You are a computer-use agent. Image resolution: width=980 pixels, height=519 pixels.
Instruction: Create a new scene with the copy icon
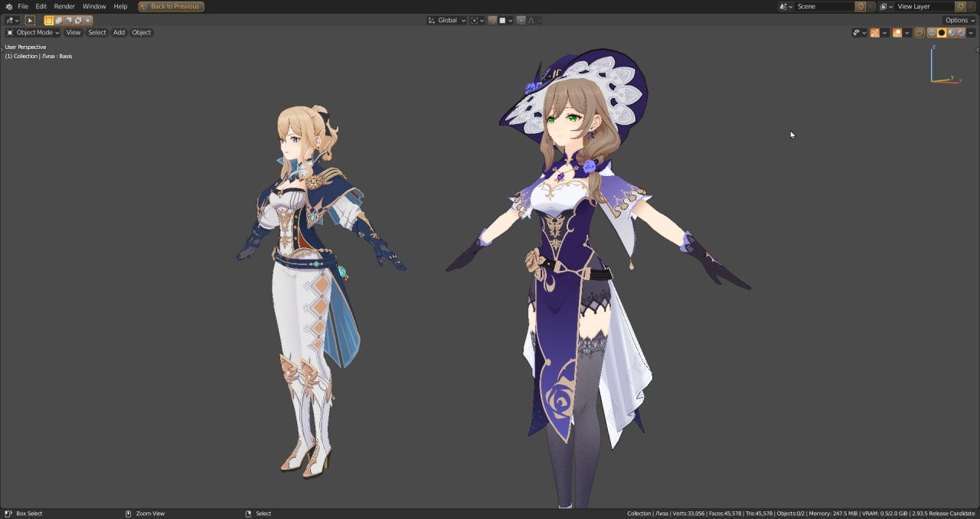point(860,6)
